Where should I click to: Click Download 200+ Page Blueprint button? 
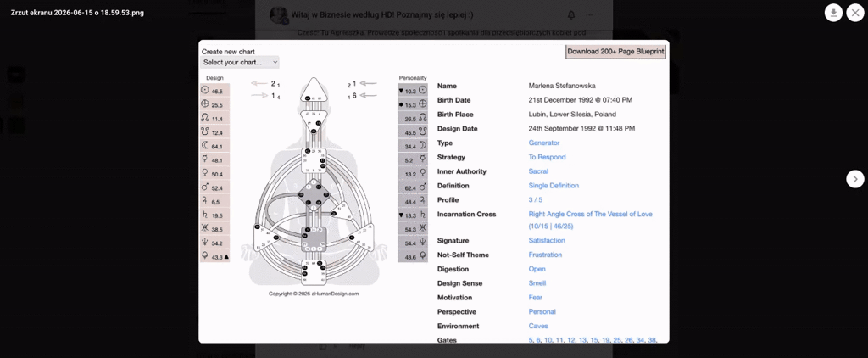pos(615,52)
